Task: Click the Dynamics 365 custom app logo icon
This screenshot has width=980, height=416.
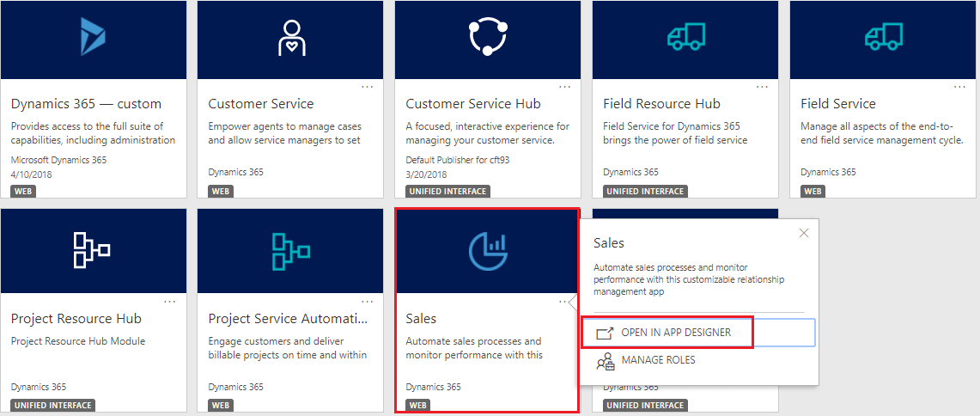Action: point(93,36)
